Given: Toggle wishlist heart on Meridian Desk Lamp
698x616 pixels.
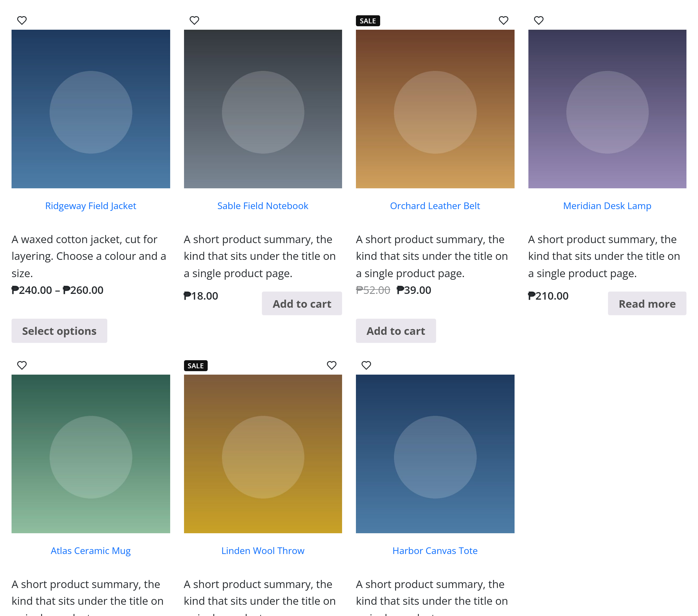Looking at the screenshot, I should (x=538, y=20).
